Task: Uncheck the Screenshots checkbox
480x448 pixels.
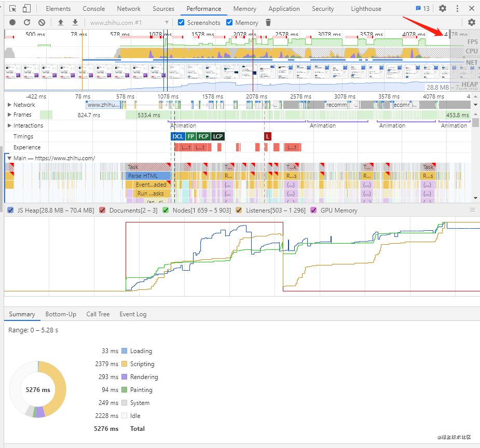Action: pos(181,22)
